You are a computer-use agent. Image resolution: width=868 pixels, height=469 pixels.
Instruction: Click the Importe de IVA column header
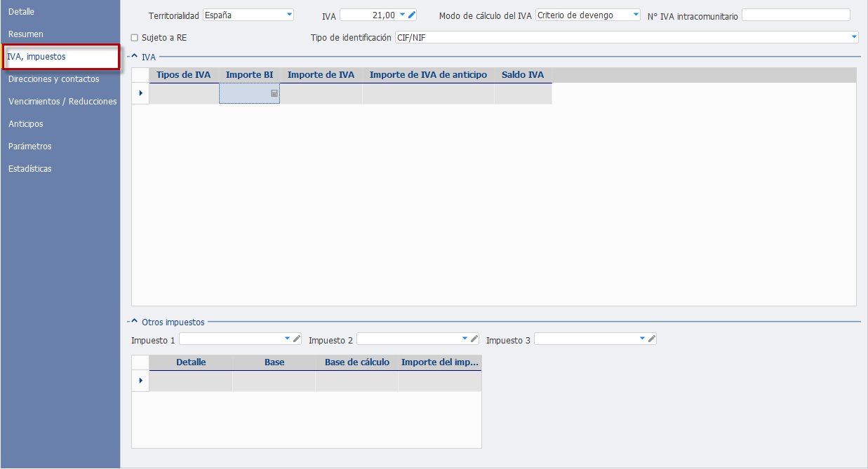(x=321, y=75)
